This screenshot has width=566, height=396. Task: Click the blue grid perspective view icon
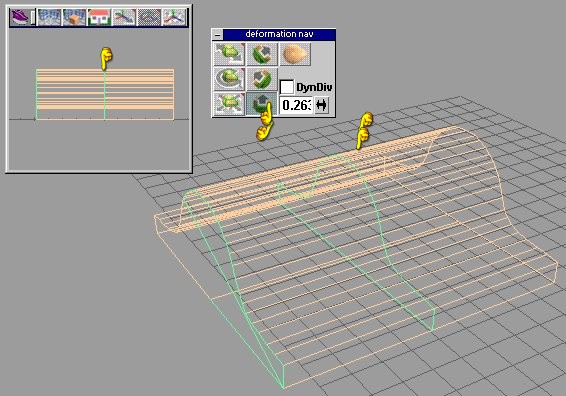tap(49, 17)
